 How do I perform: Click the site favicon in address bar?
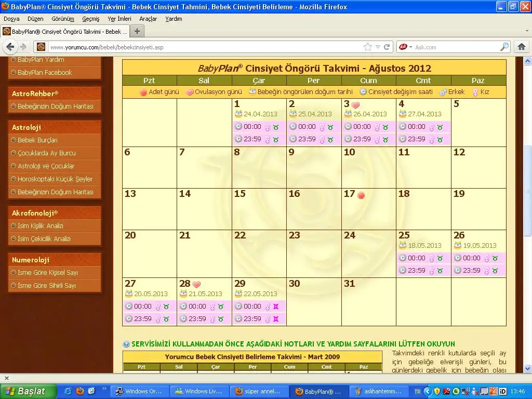click(41, 47)
